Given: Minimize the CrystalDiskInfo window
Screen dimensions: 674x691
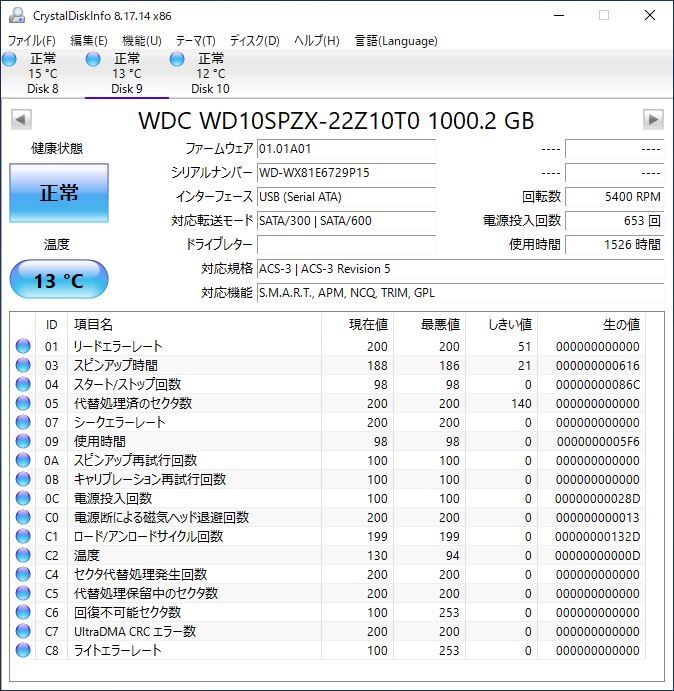Looking at the screenshot, I should point(559,15).
